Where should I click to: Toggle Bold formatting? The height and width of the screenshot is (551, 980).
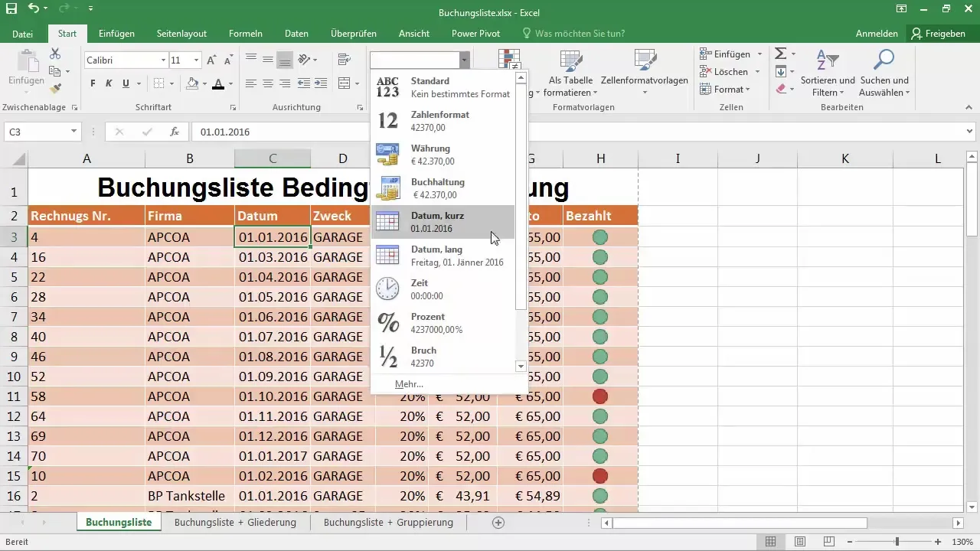93,83
